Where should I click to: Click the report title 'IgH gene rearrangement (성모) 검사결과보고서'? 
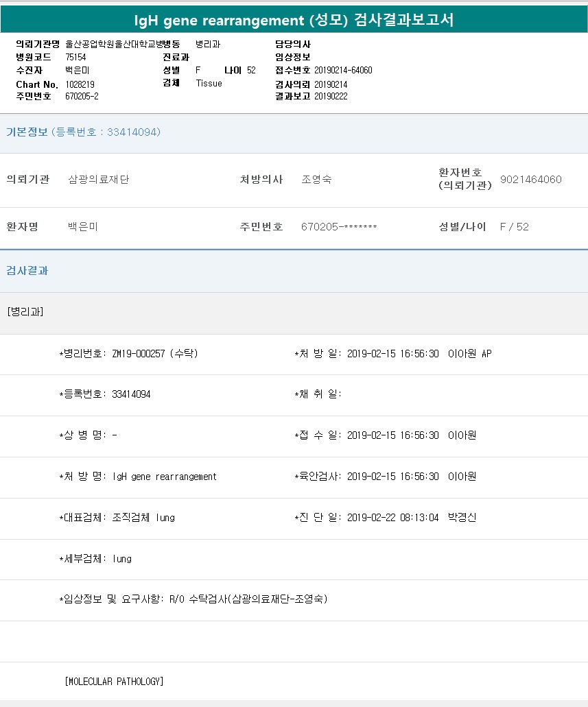(x=294, y=20)
